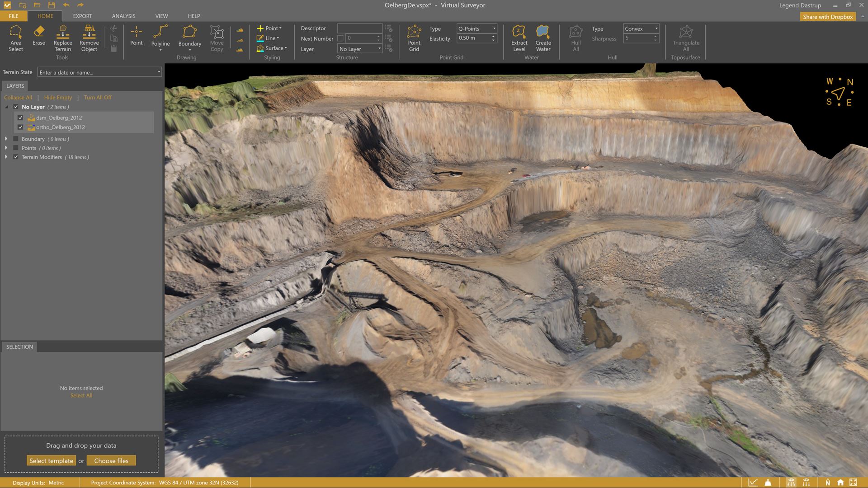This screenshot has height=488, width=868.
Task: Switch to the ANALYSIS ribbon tab
Action: 123,16
